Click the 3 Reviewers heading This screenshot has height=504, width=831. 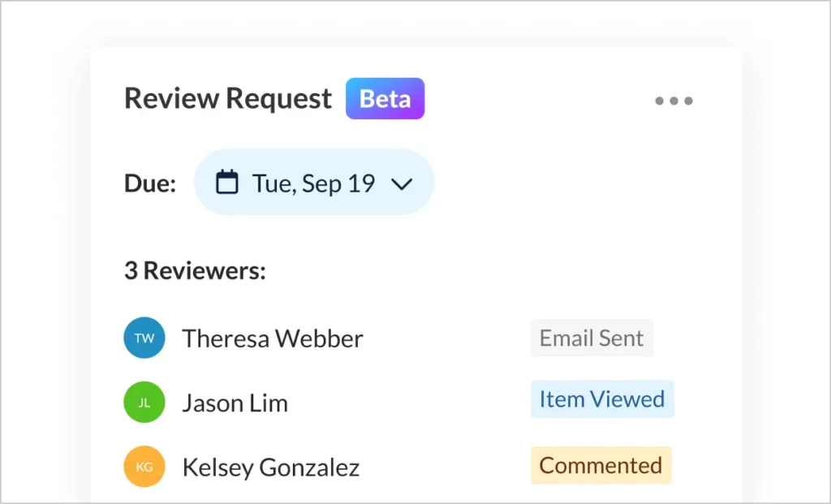tap(195, 270)
